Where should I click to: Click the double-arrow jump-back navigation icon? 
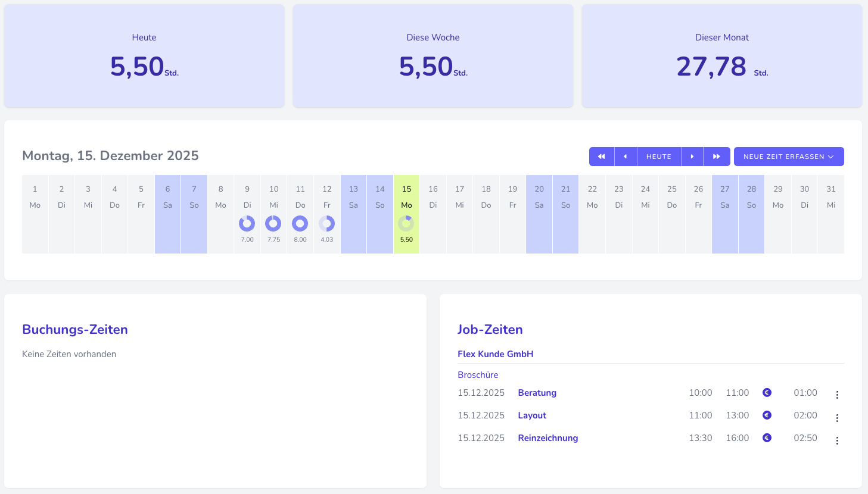point(601,156)
